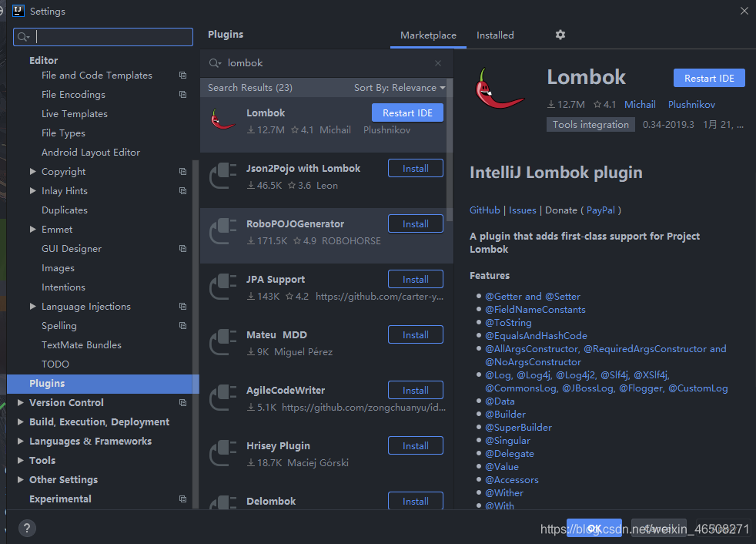Open the @Getter and @Setter feature link
This screenshot has height=544, width=756.
pos(532,297)
